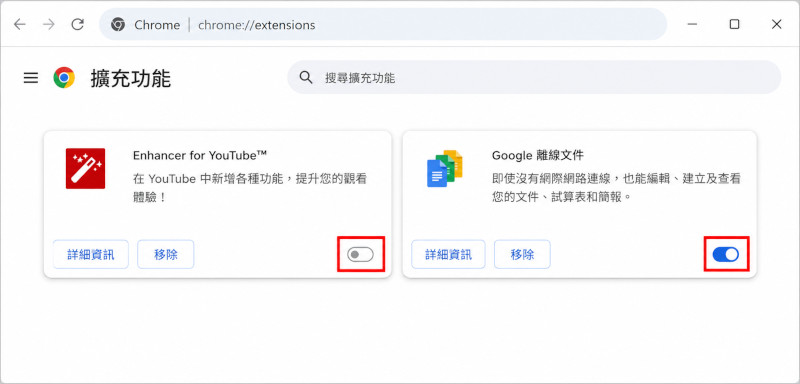Click the Chrome icon in the address bar
This screenshot has height=384, width=800.
click(118, 24)
